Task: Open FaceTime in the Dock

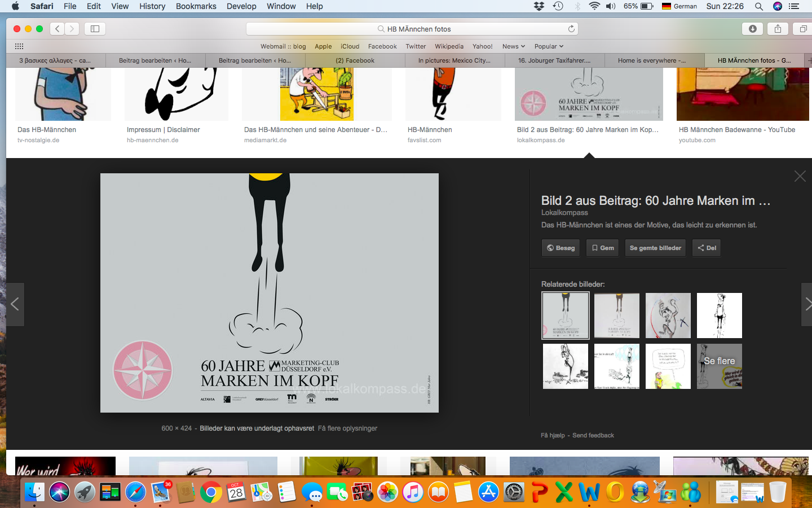Action: point(337,492)
